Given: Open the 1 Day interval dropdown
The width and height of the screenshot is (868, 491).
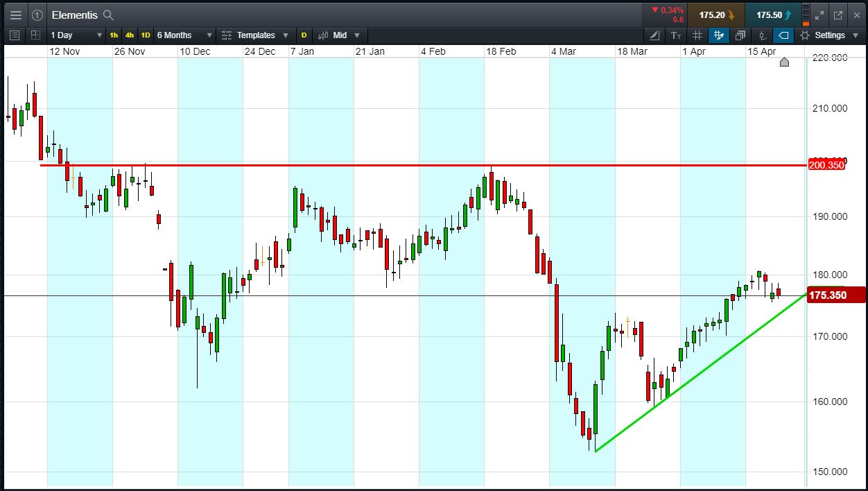Looking at the screenshot, I should click(76, 35).
